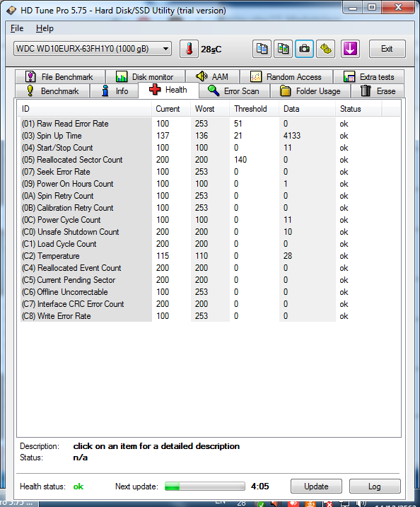Screen dimensions: 420x507
Task: Select the (09) Power On Hours Count row
Action: pyautogui.click(x=210, y=184)
